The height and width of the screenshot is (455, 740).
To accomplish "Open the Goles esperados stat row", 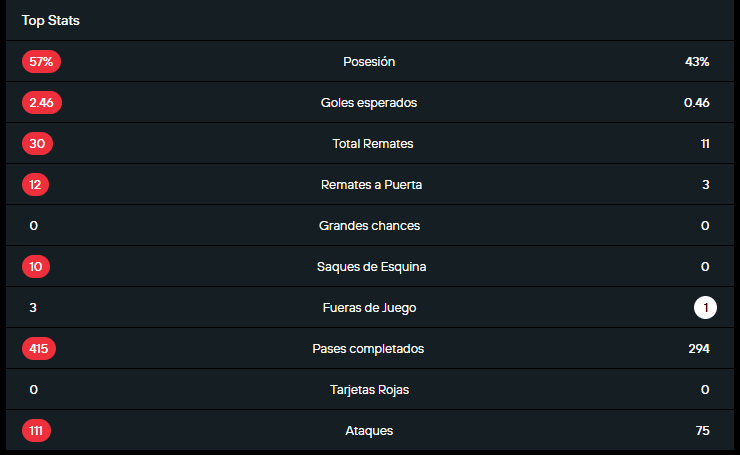I will coord(369,103).
